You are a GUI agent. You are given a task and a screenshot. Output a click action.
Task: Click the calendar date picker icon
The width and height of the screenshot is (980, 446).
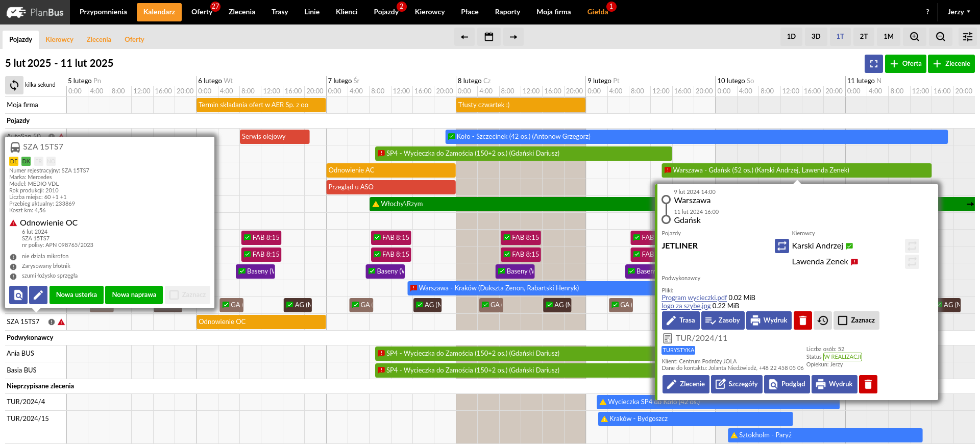point(488,37)
